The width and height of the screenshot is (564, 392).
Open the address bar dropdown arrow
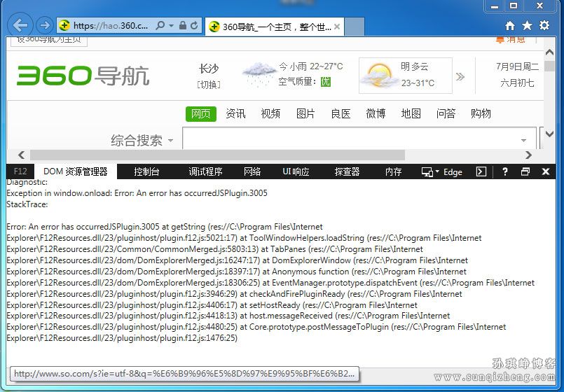(171, 25)
